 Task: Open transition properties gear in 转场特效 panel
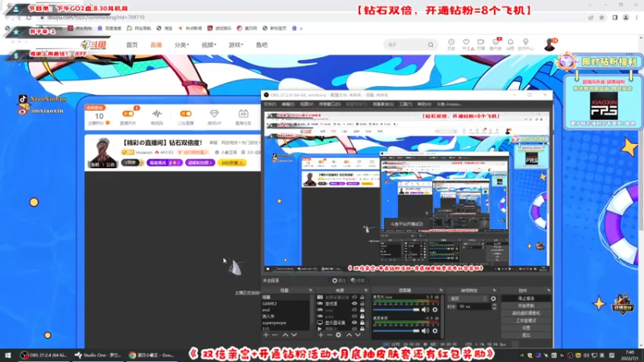pyautogui.click(x=493, y=298)
